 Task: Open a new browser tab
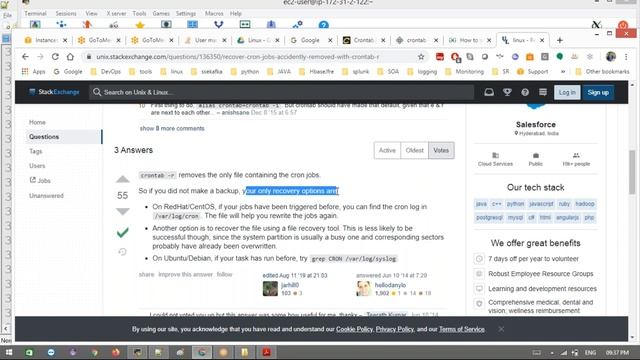coord(560,40)
